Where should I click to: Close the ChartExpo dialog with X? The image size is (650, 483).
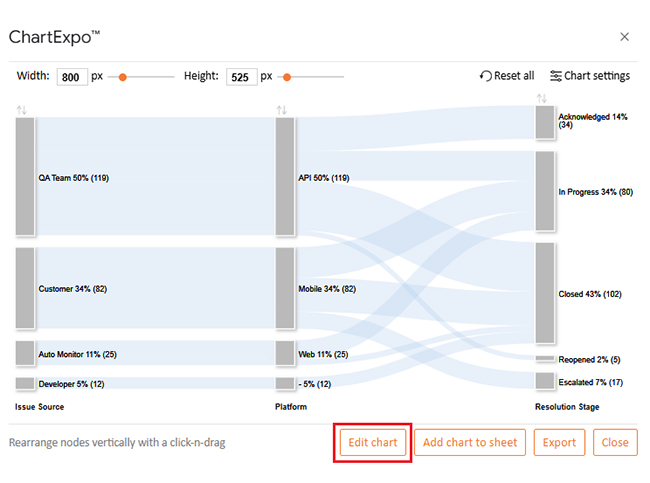[x=625, y=37]
